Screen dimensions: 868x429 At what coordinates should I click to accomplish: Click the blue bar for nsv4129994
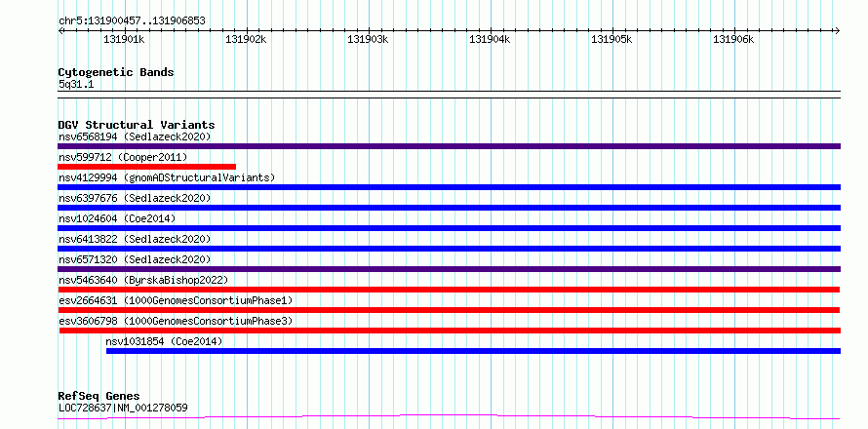tap(449, 187)
